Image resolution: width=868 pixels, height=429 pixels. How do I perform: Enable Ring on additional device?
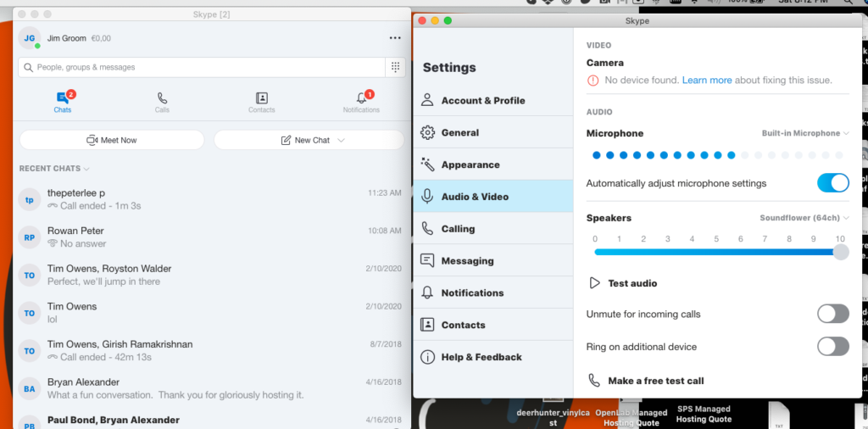(x=833, y=347)
